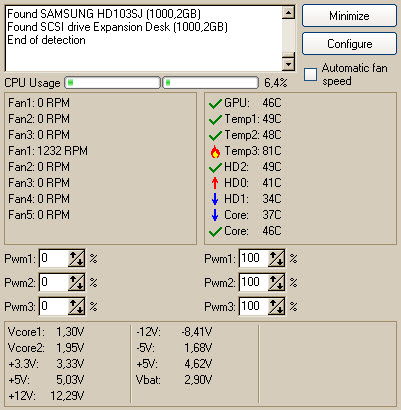Click the right Pwm3 spinner arrows
This screenshot has width=401, height=410.
click(x=276, y=307)
